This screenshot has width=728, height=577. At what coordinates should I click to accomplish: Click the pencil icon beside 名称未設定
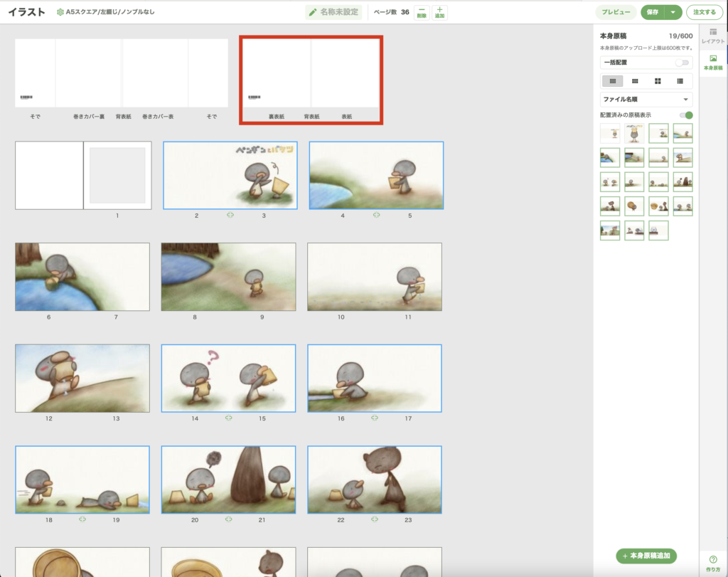coord(313,12)
